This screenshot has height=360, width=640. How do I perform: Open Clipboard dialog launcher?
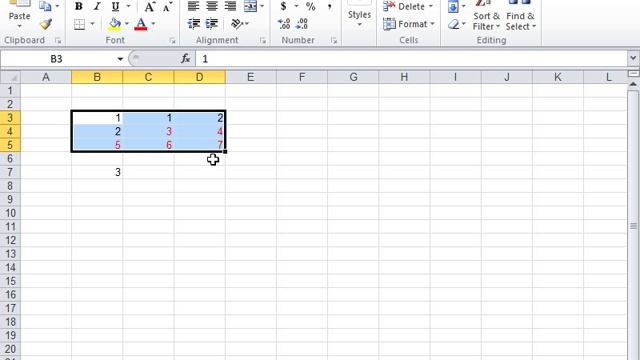58,40
